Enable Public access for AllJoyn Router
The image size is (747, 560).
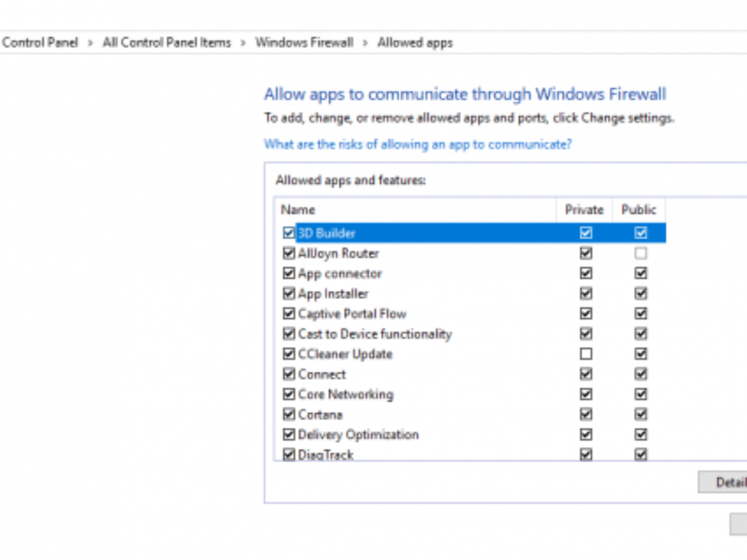[641, 253]
